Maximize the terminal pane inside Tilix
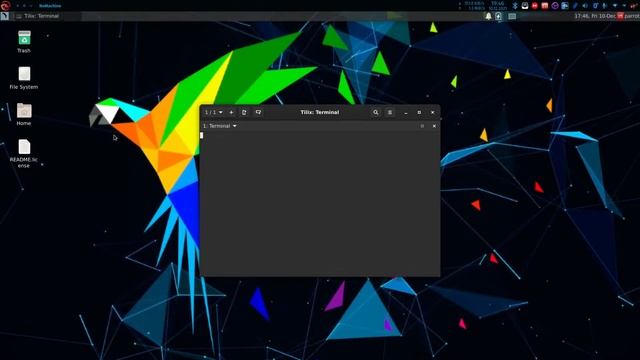 pos(422,126)
